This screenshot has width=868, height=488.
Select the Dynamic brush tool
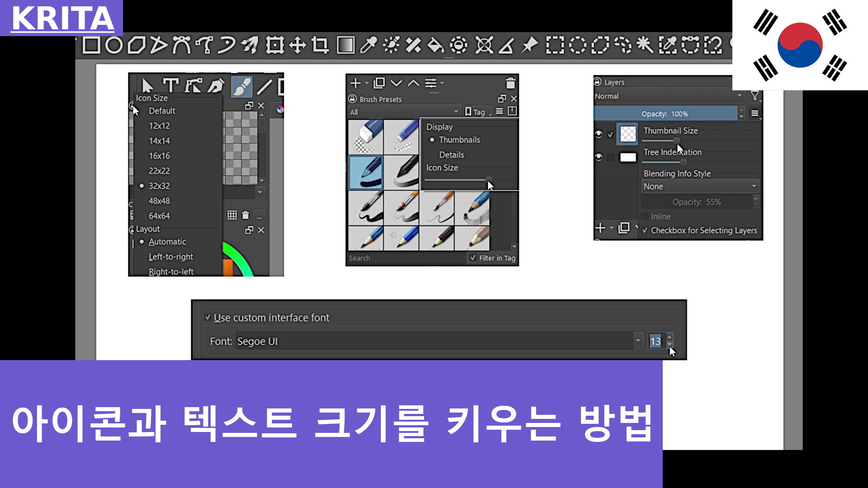226,45
